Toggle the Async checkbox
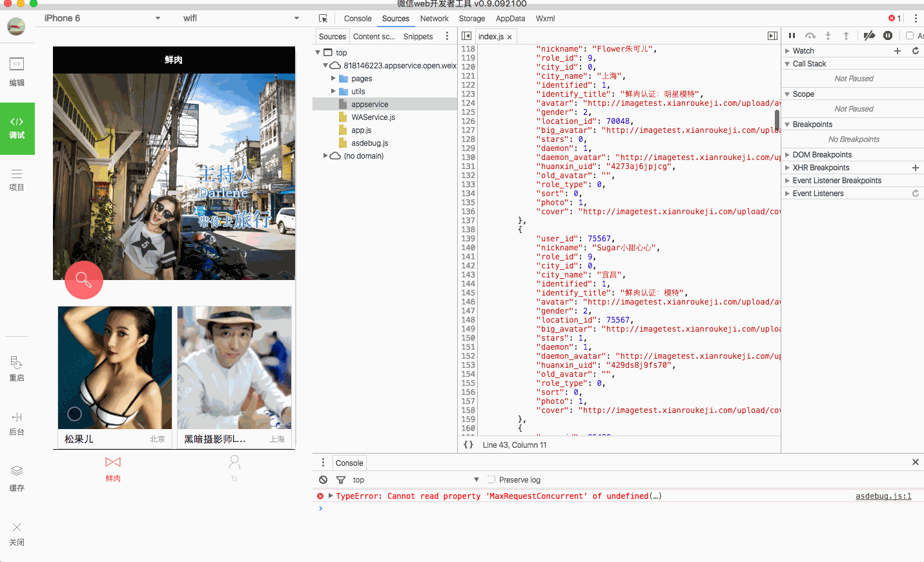924x562 pixels. [x=910, y=35]
